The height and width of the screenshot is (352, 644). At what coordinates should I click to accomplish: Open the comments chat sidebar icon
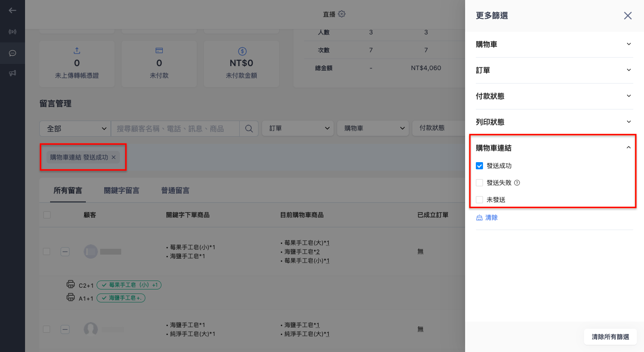pyautogui.click(x=13, y=53)
